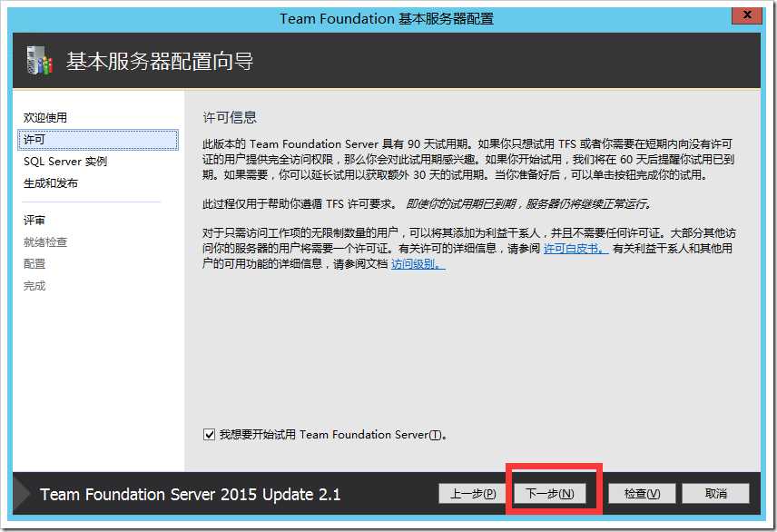Select the 就绪检查 step

click(45, 242)
